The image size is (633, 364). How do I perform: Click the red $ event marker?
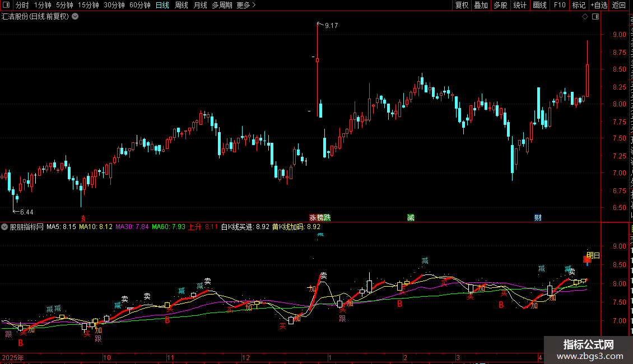[x=83, y=218]
